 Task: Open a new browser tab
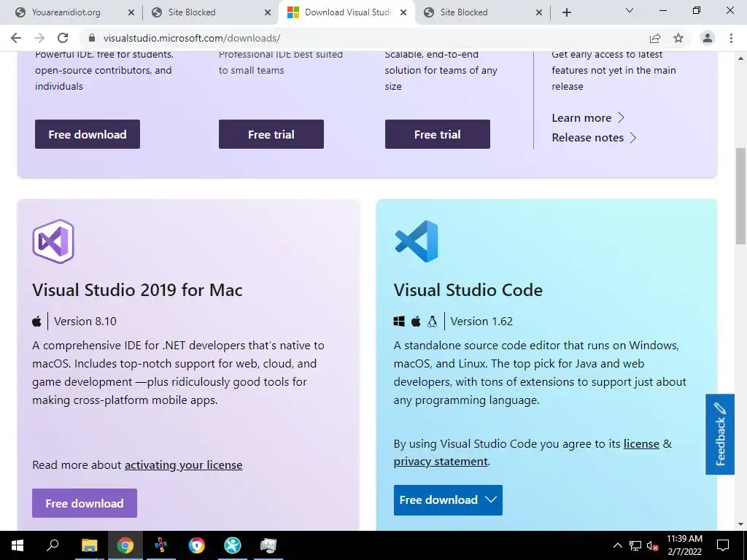pyautogui.click(x=566, y=12)
